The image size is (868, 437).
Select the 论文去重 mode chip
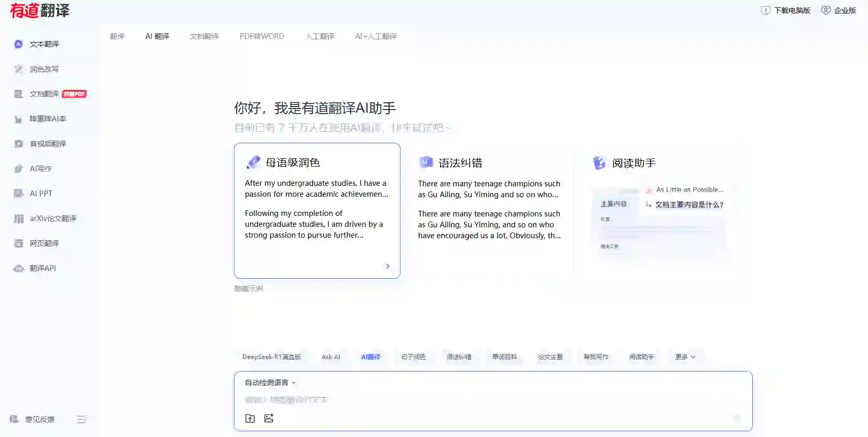click(550, 357)
